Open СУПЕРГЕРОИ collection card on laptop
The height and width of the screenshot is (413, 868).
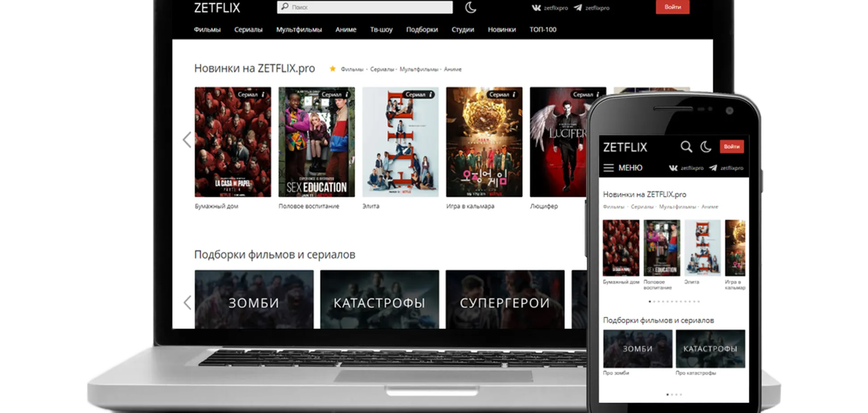505,299
